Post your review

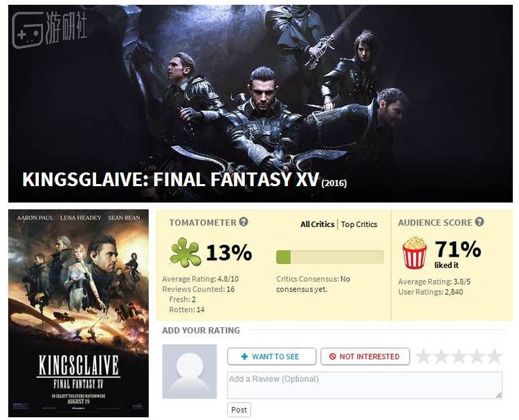239,410
